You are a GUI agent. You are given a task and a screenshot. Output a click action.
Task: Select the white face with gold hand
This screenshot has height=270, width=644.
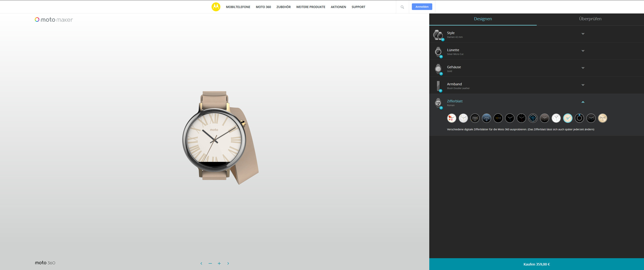click(463, 118)
